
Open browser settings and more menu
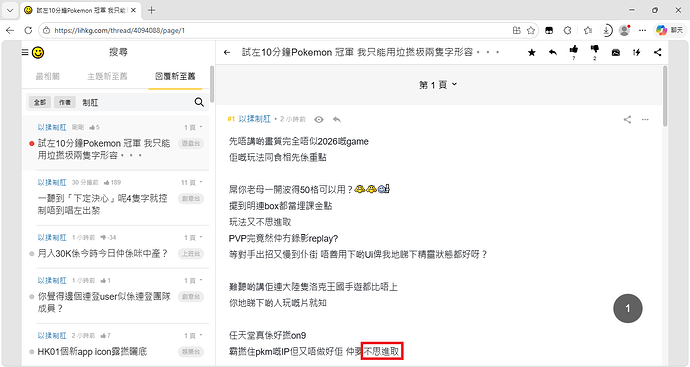tap(642, 30)
